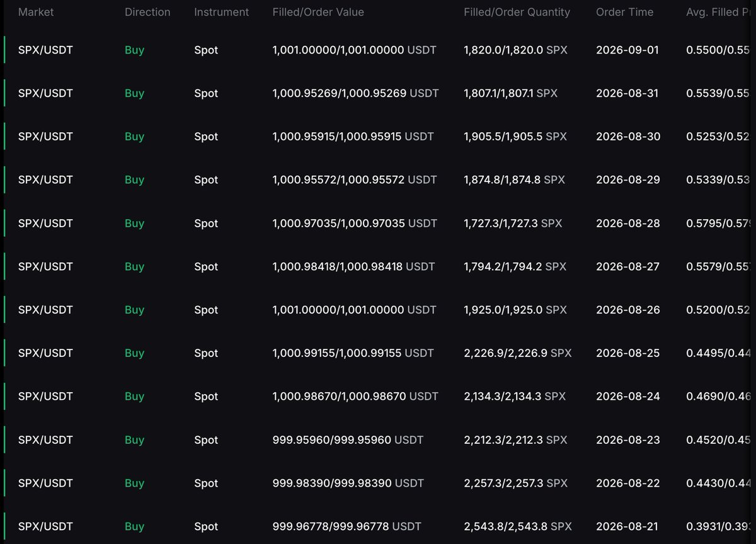Click the 999.95960/999.95960 USDT value
The image size is (756, 544).
(348, 439)
